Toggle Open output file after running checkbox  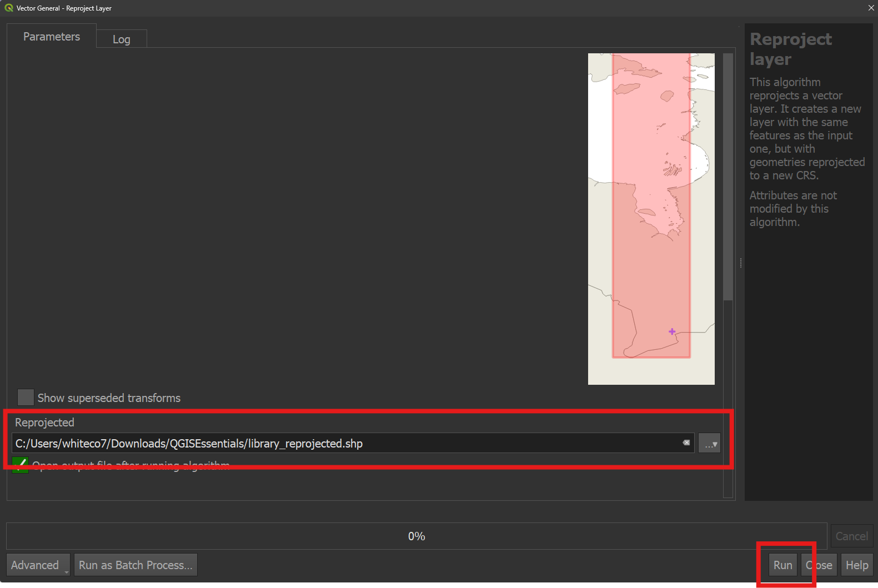(20, 465)
